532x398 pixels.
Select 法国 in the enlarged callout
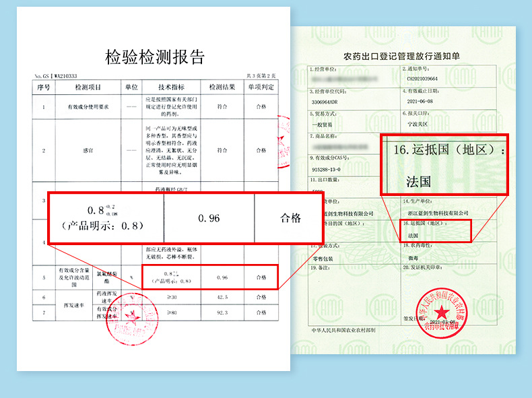tap(418, 182)
